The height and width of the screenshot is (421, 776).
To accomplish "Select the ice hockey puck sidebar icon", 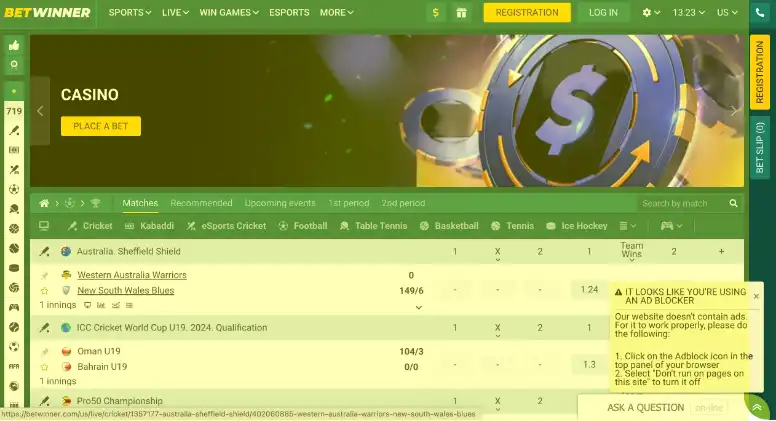I will tap(14, 268).
